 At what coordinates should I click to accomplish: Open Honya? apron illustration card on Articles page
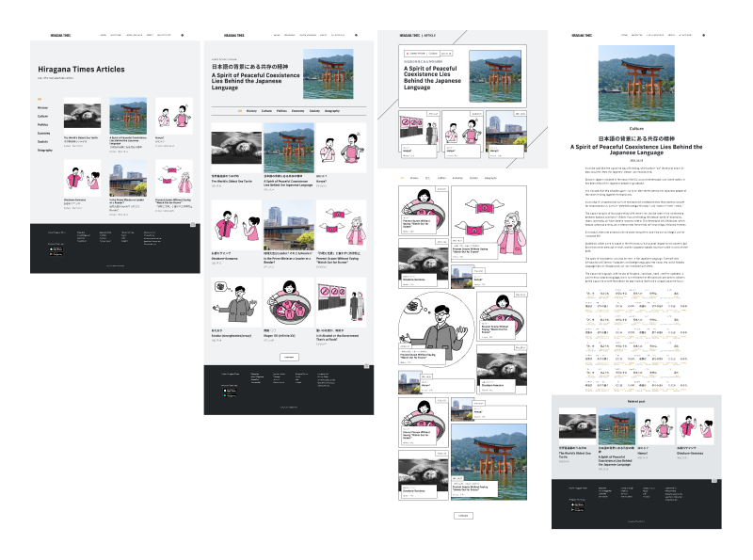(174, 116)
